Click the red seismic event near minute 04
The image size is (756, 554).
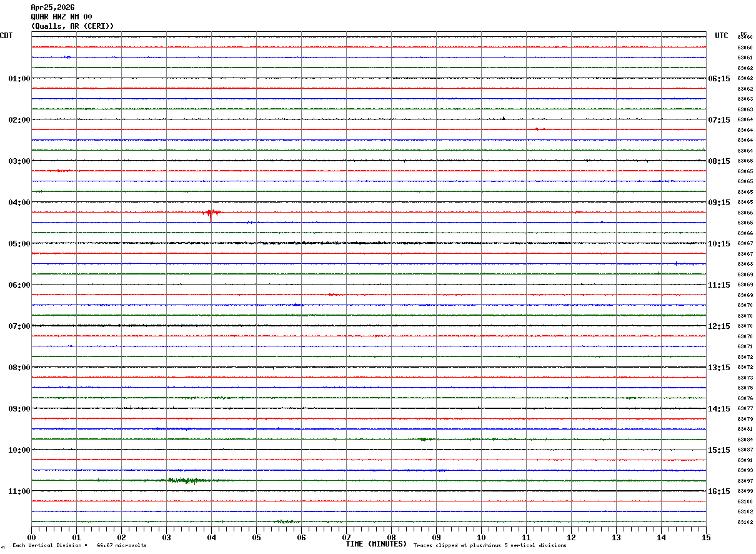point(211,213)
